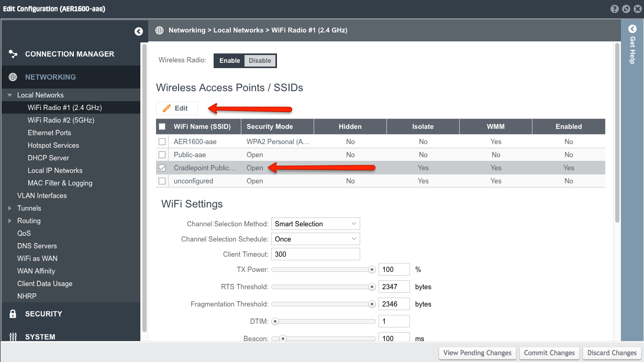
Task: Click View Pending Changes button
Action: pos(477,353)
